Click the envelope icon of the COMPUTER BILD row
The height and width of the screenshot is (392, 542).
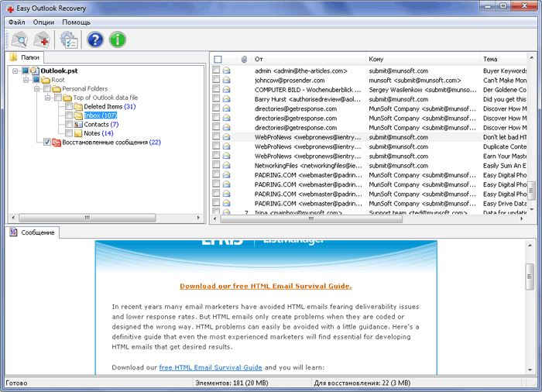(226, 90)
